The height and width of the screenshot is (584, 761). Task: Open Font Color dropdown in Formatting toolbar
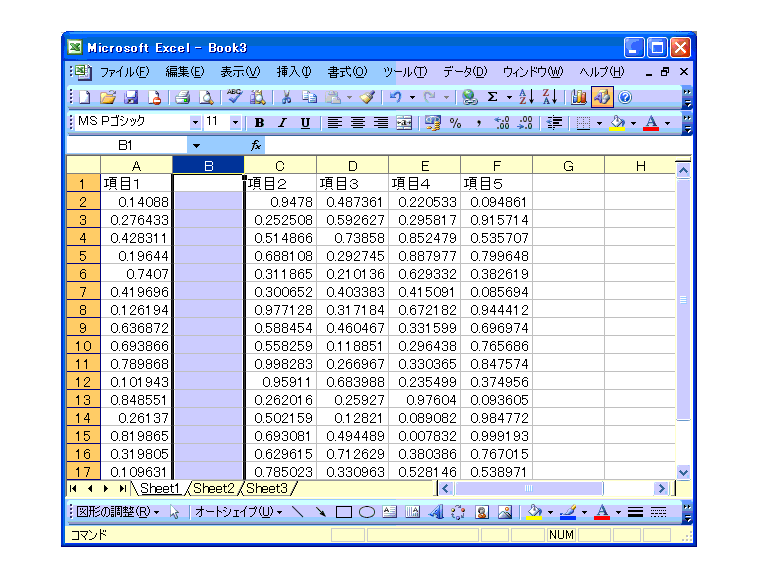668,123
